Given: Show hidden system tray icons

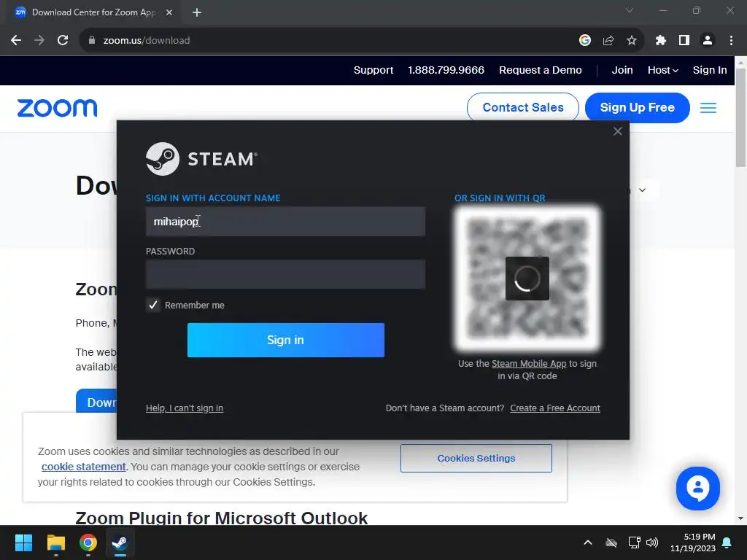Looking at the screenshot, I should 588,542.
